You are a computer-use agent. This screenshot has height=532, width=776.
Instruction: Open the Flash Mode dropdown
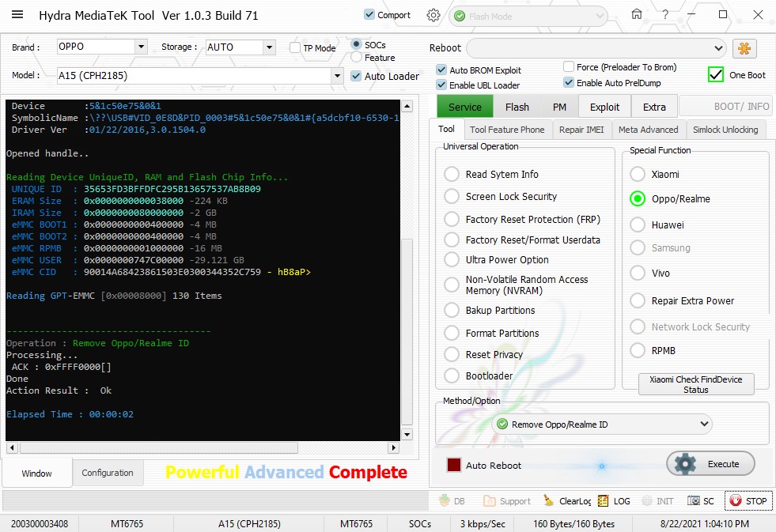click(x=528, y=17)
